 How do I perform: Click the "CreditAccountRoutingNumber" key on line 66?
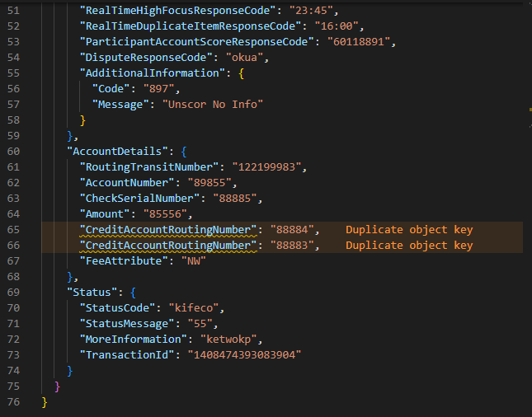169,246
